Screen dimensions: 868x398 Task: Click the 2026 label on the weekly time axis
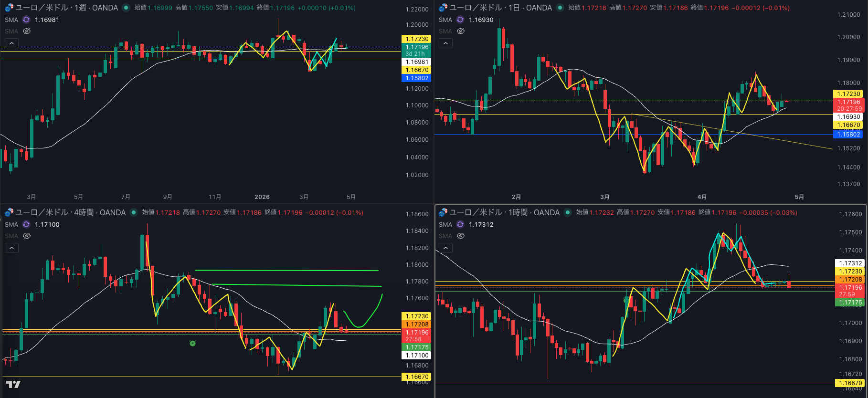262,197
